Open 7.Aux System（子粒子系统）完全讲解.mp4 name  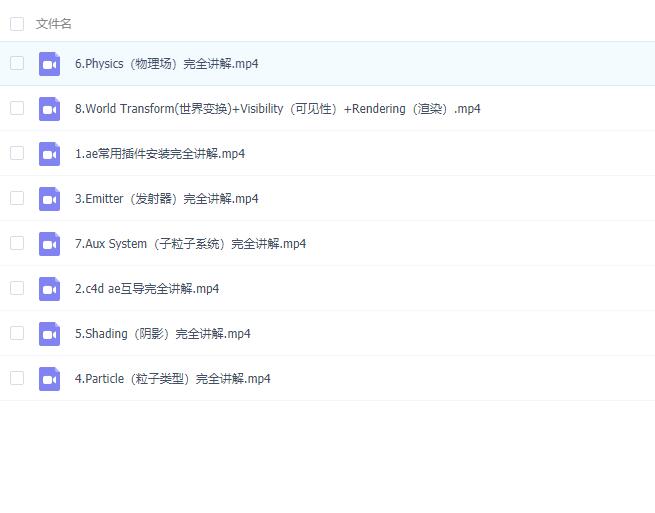click(190, 244)
